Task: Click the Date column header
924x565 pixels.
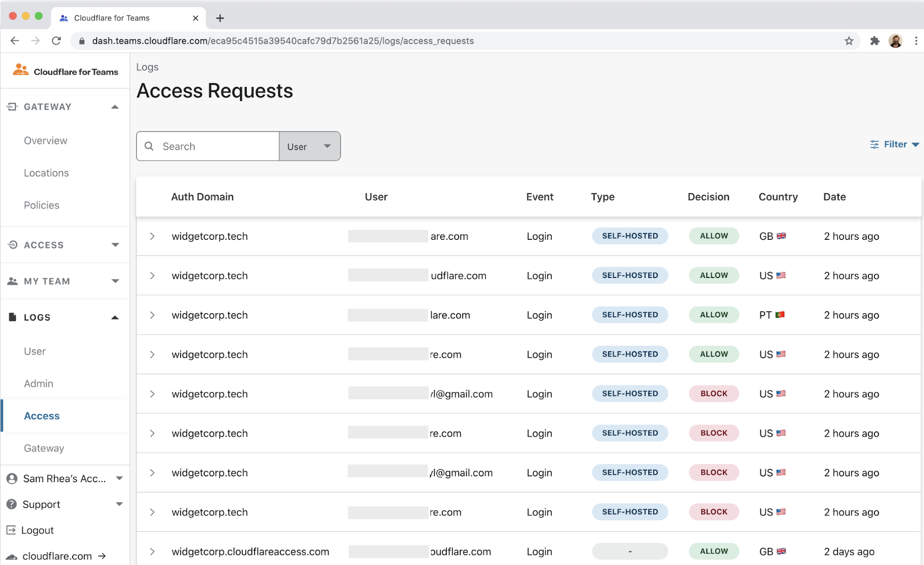Action: [x=834, y=197]
